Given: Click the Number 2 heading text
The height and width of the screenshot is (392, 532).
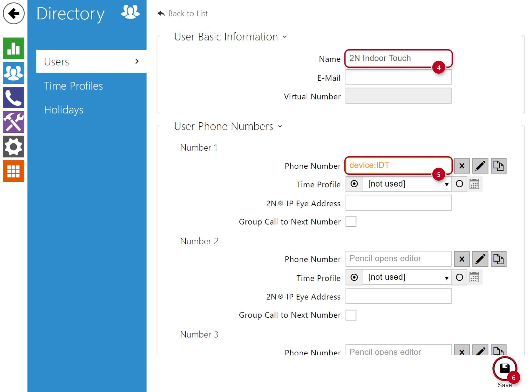Looking at the screenshot, I should coord(199,241).
